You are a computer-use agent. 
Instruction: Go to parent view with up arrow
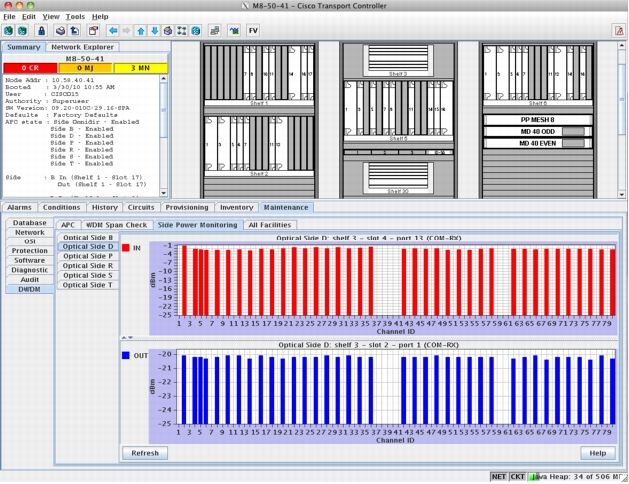[x=141, y=30]
